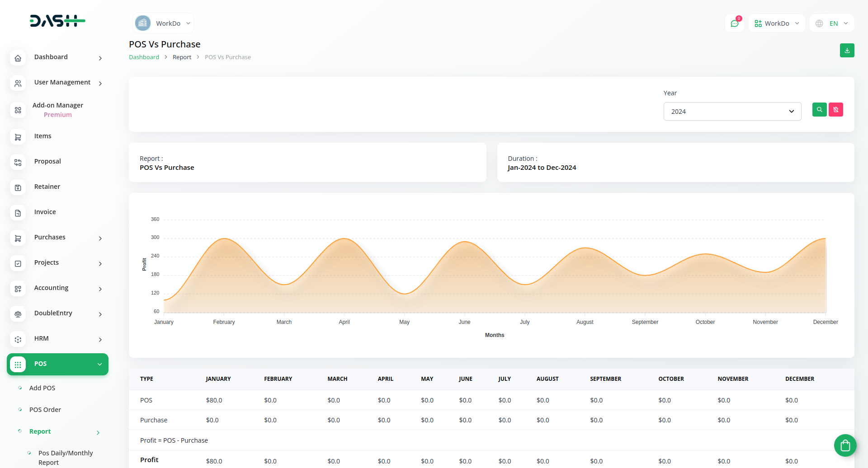Click the December data point on chart

[x=825, y=239]
